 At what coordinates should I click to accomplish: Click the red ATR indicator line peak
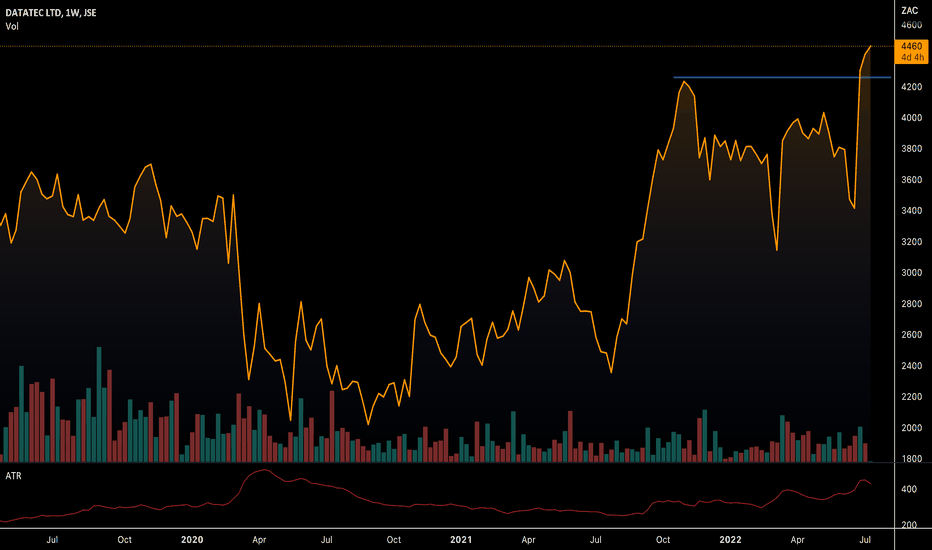pyautogui.click(x=264, y=470)
